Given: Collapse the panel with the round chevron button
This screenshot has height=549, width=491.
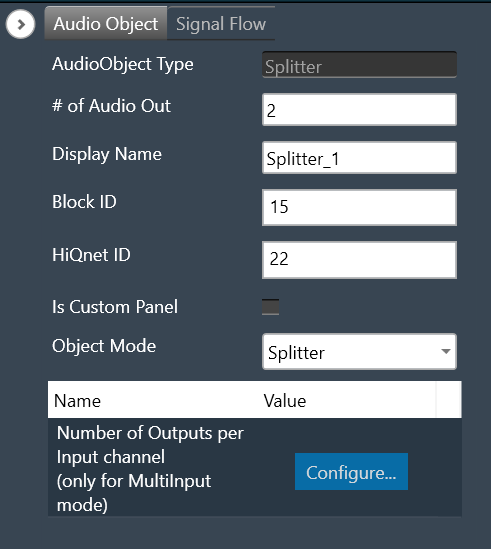Looking at the screenshot, I should pyautogui.click(x=20, y=24).
